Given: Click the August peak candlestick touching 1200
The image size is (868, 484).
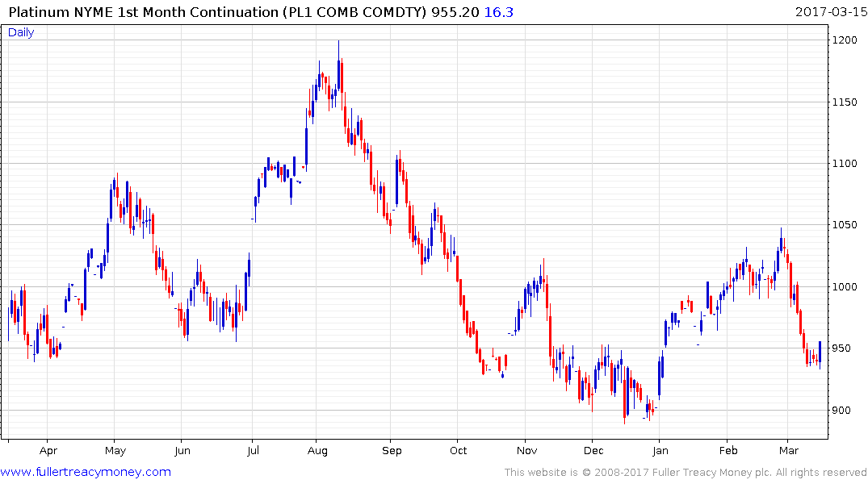Looking at the screenshot, I should (x=338, y=65).
